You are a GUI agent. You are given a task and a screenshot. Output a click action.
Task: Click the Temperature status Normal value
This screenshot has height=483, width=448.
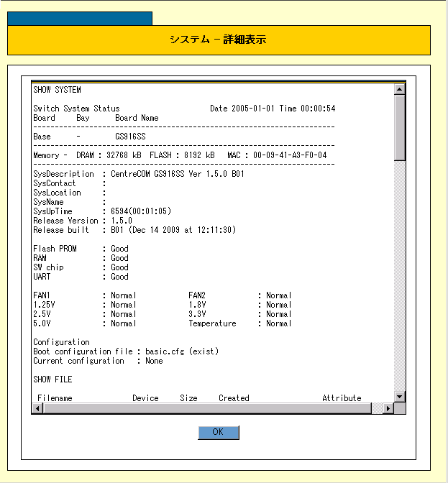pyautogui.click(x=279, y=323)
